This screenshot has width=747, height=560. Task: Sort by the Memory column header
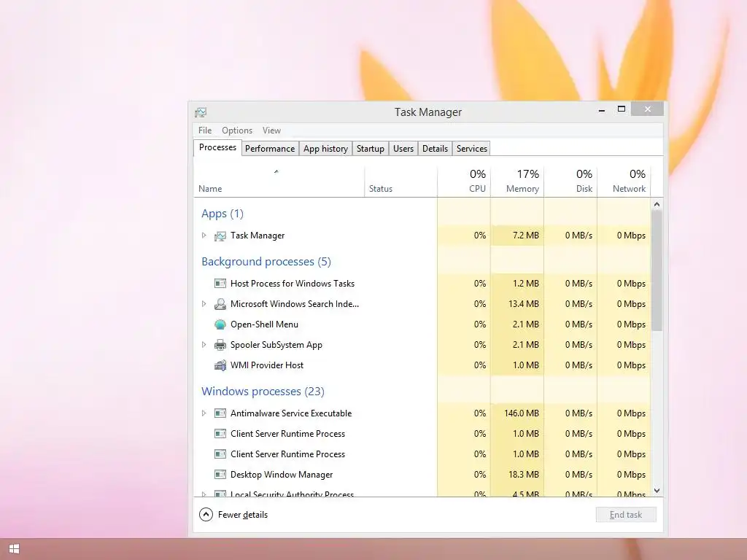[x=517, y=182]
